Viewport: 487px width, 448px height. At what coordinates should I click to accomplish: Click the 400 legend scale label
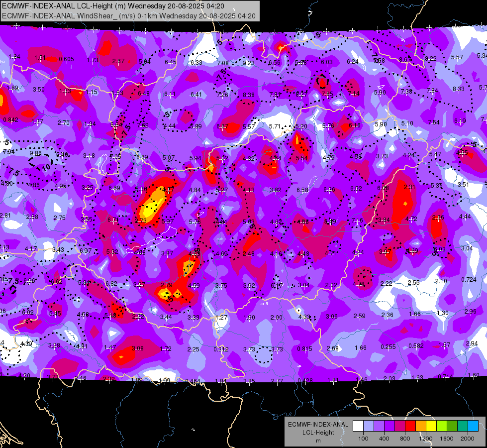[x=384, y=439]
